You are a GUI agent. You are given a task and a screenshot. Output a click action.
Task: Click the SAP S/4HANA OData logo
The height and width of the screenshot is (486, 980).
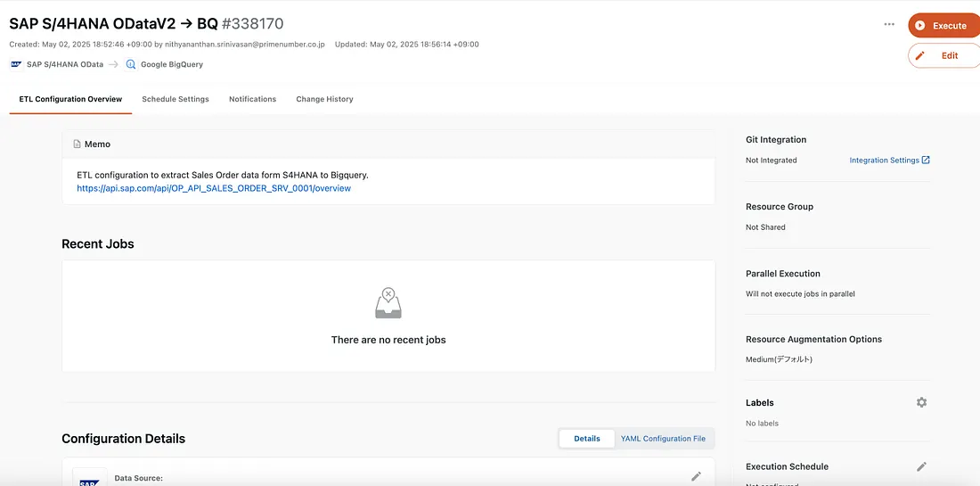click(17, 64)
